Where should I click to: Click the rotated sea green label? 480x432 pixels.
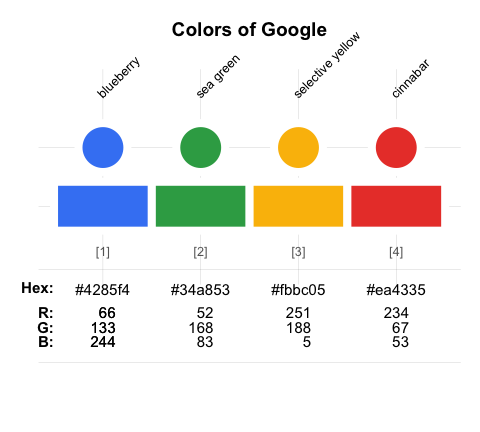click(218, 76)
